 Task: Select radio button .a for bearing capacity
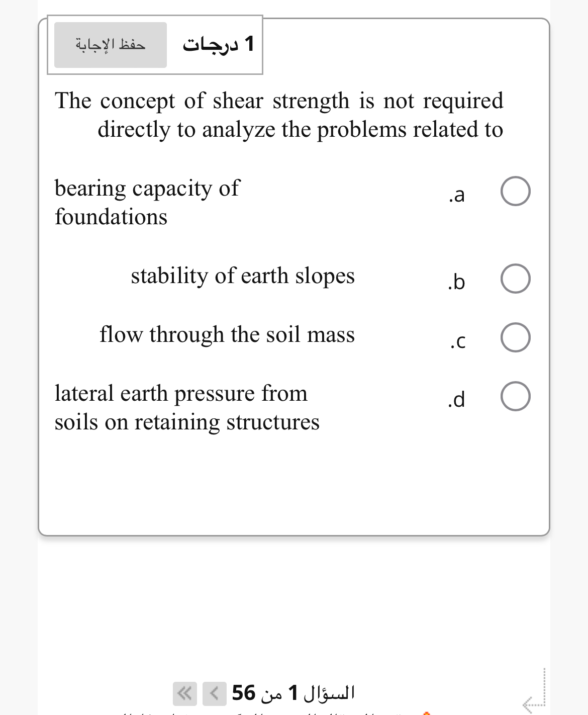coord(515,191)
